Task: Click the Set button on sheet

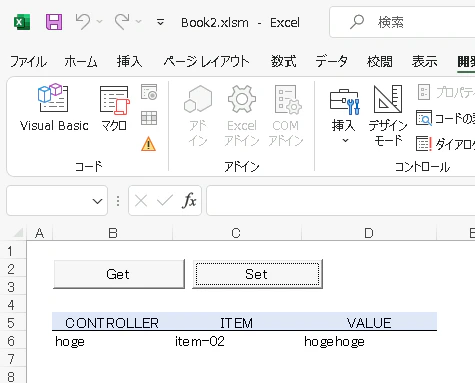Action: click(257, 274)
